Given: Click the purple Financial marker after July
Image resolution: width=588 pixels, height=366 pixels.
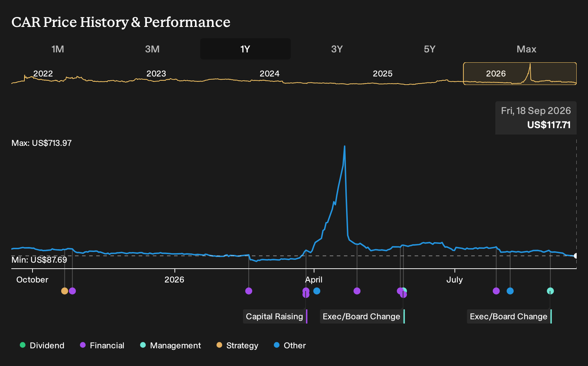Looking at the screenshot, I should [496, 291].
